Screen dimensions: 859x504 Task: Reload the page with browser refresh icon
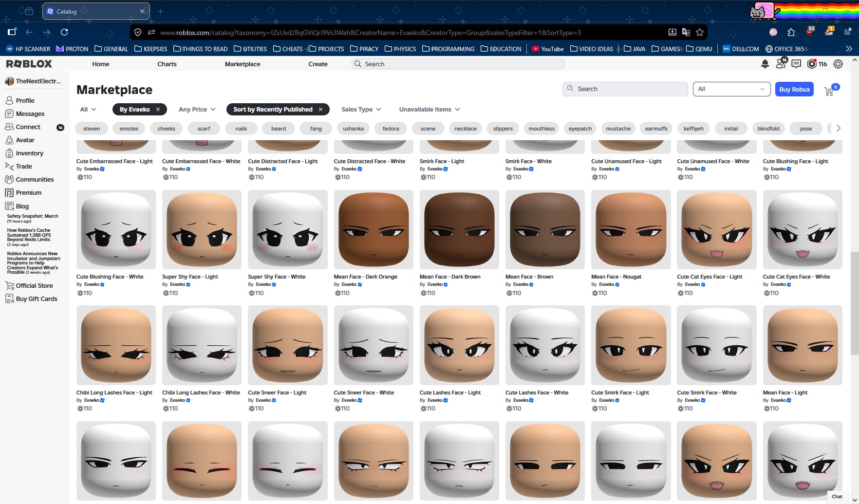64,32
